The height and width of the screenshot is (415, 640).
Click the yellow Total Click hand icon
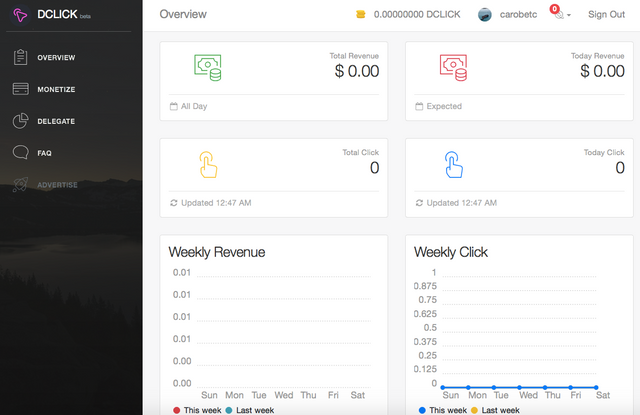pyautogui.click(x=208, y=164)
